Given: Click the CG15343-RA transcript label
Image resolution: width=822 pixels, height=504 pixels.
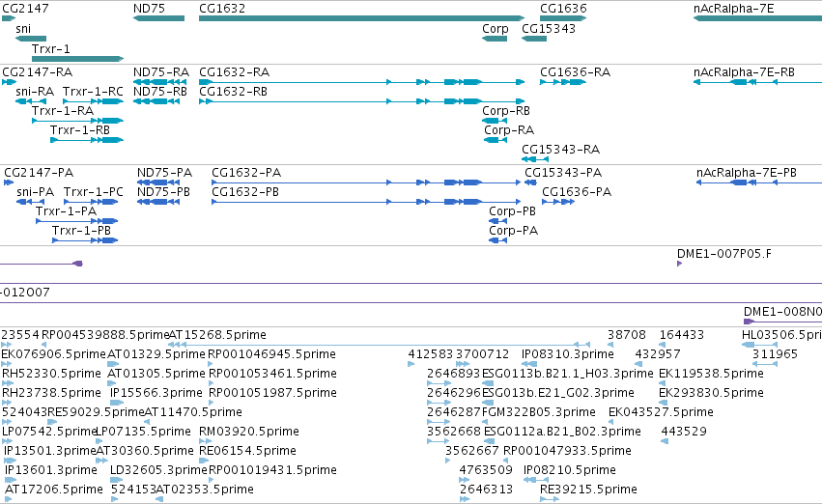Looking at the screenshot, I should click(x=560, y=150).
